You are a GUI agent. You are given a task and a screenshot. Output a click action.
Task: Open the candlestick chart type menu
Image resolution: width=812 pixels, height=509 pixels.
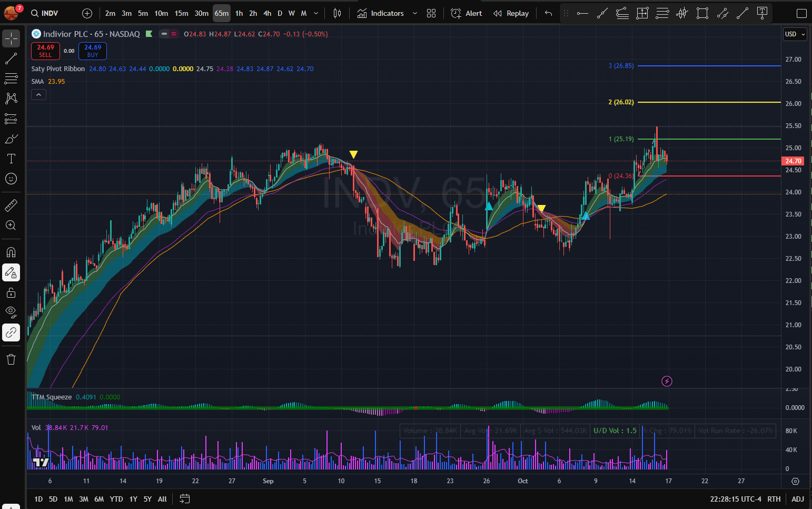tap(338, 13)
